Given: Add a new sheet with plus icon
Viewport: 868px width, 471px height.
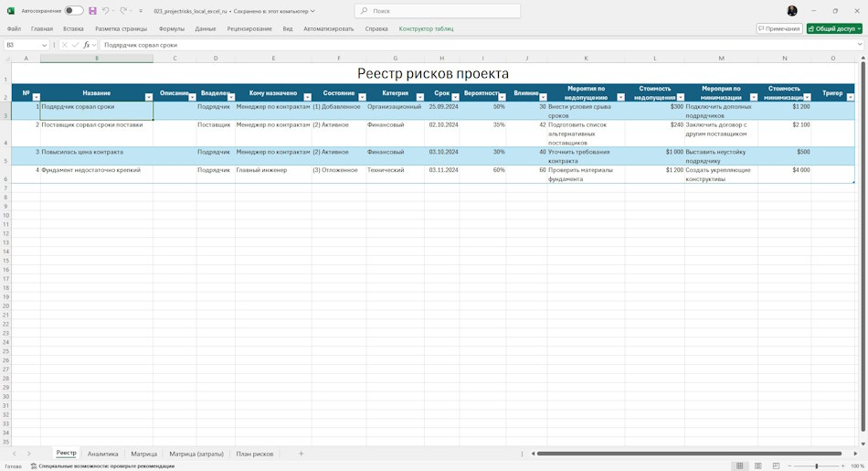Looking at the screenshot, I should (302, 454).
